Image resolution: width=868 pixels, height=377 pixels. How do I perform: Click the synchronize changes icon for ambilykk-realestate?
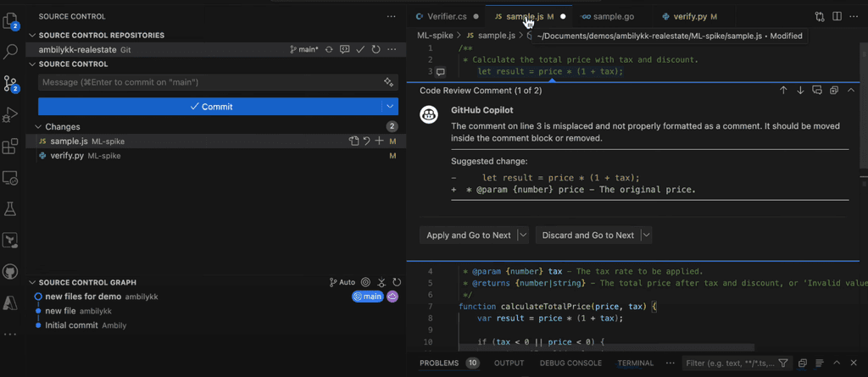[x=330, y=49]
